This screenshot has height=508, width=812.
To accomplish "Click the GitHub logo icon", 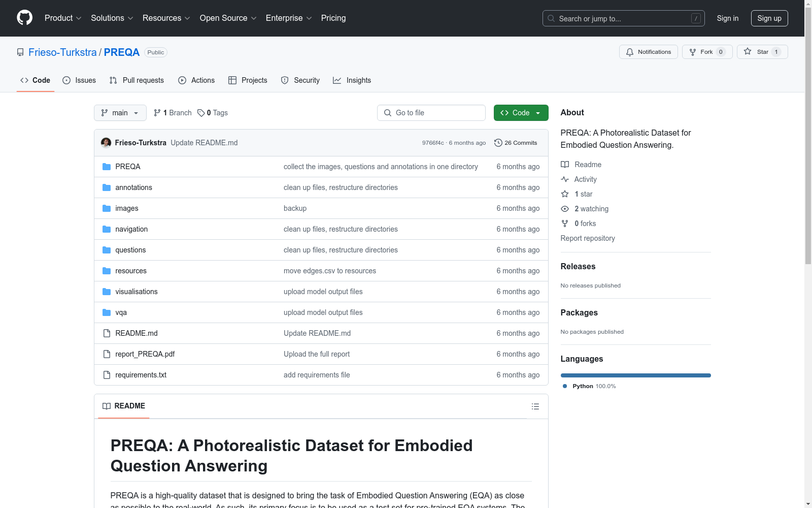I will (24, 18).
